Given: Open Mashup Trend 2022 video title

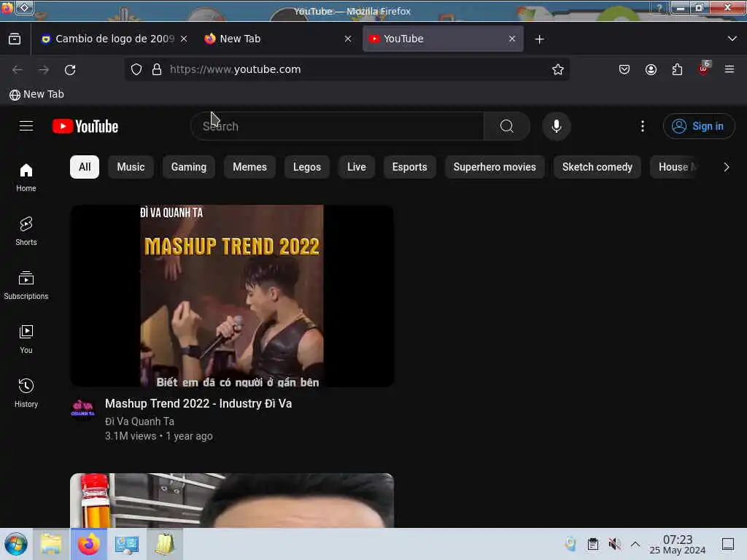Looking at the screenshot, I should pyautogui.click(x=198, y=403).
